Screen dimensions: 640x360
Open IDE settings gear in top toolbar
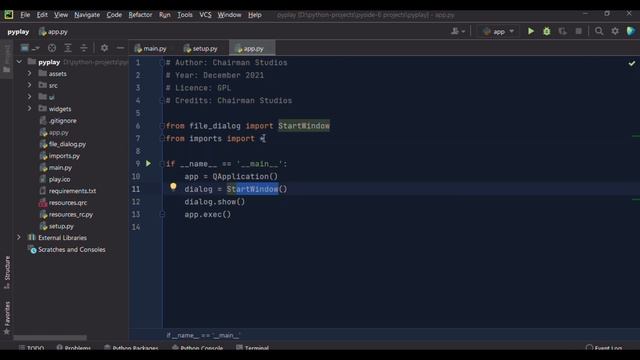point(615,31)
